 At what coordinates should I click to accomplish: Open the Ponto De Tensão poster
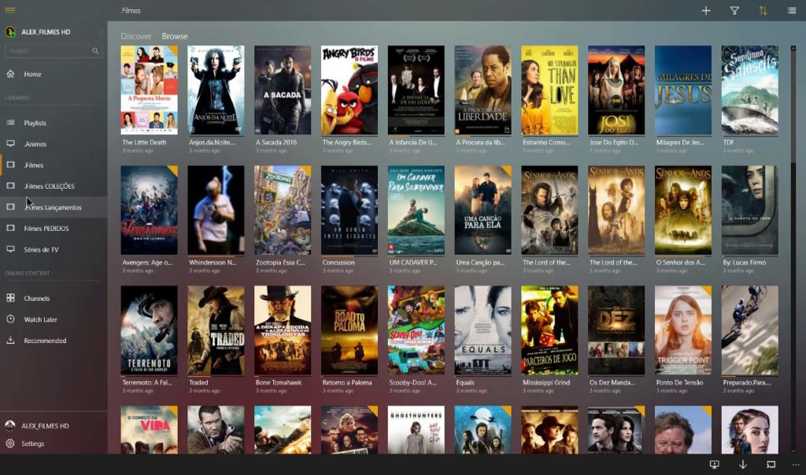point(683,330)
